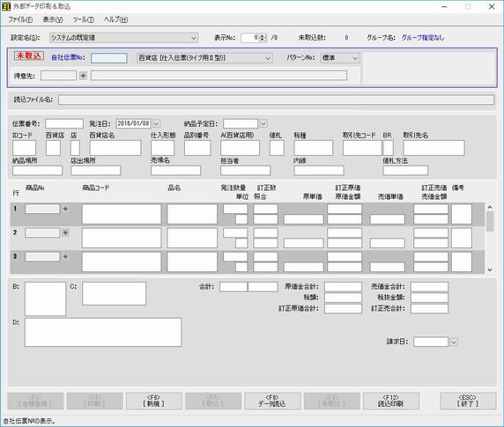Image resolution: width=504 pixels, height=427 pixels.
Task: Click the A(百貨店用) field
Action: [x=240, y=148]
